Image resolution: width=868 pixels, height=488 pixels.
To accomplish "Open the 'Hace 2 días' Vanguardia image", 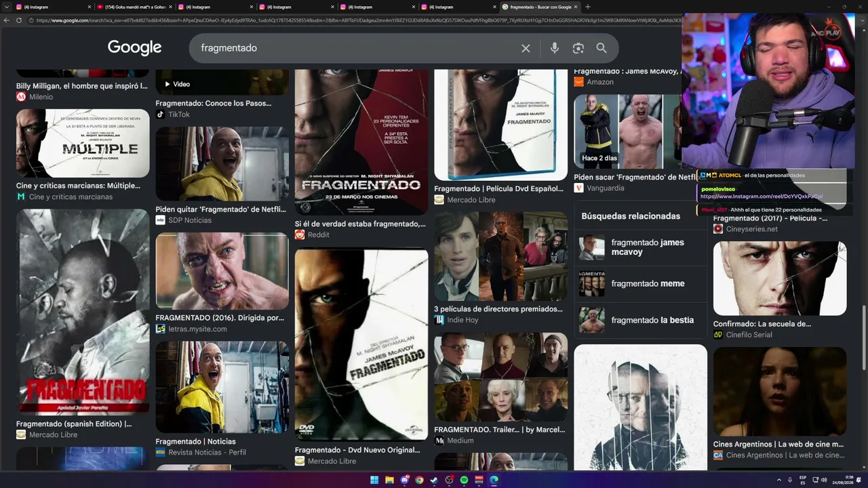I will pyautogui.click(x=628, y=131).
